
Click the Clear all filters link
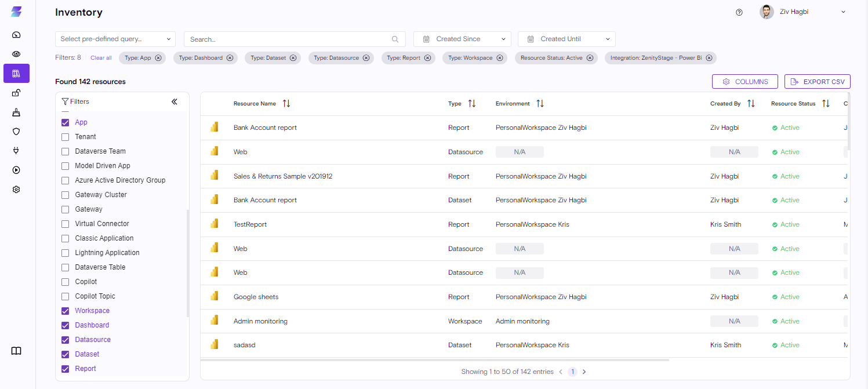coord(101,58)
